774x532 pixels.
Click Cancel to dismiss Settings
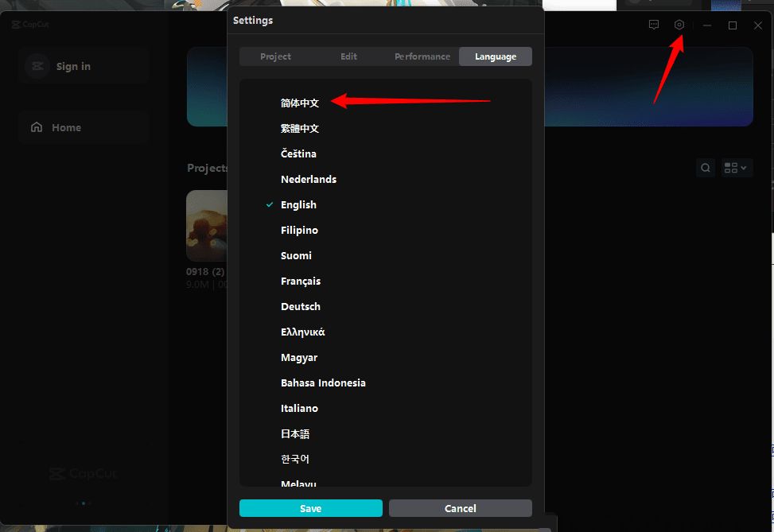(x=460, y=508)
